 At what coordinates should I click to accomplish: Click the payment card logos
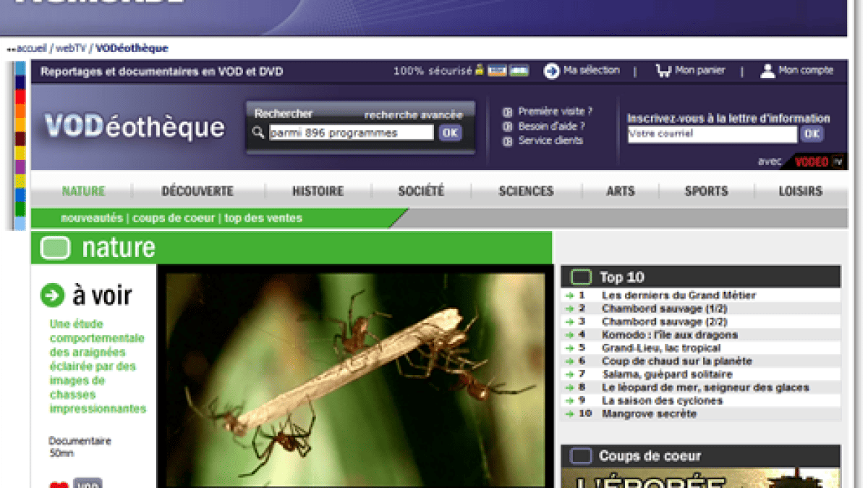[509, 71]
